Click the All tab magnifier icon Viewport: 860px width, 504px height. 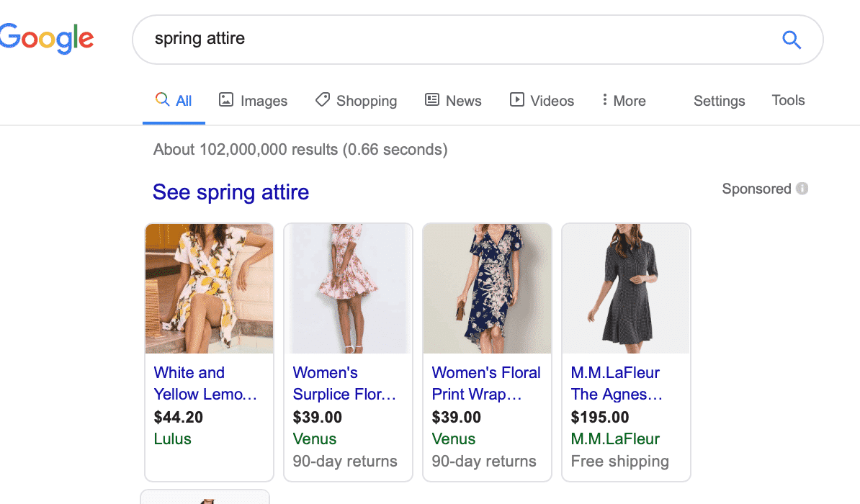point(162,99)
